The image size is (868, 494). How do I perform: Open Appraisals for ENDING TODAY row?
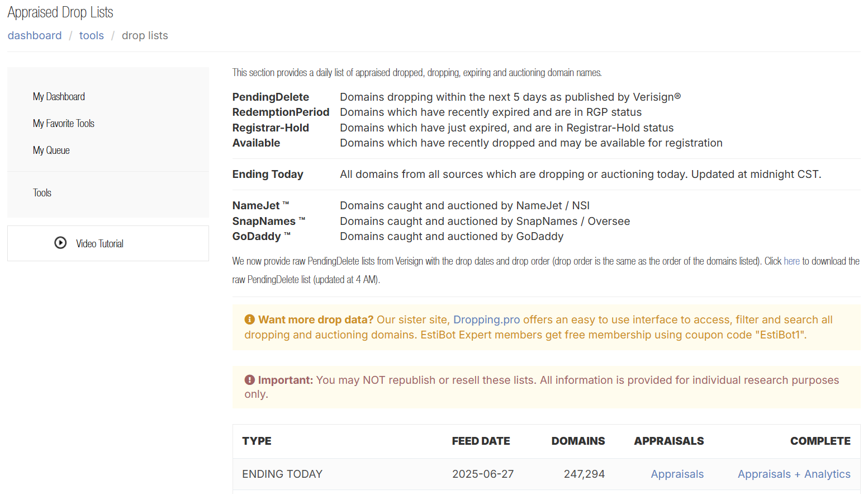point(677,474)
